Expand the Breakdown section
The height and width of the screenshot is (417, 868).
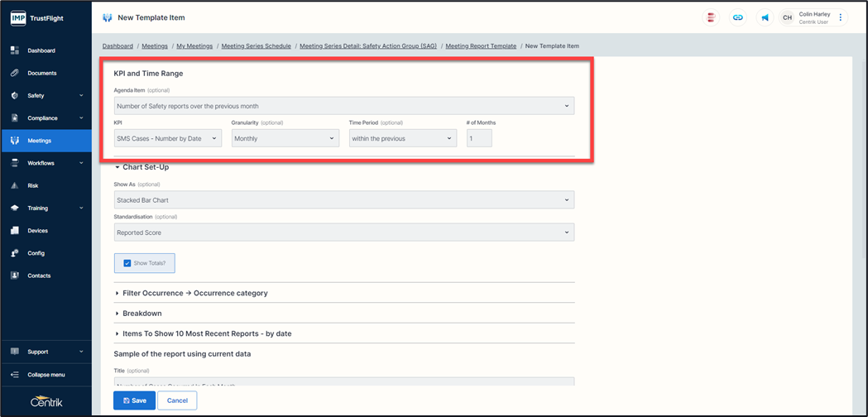tap(141, 314)
